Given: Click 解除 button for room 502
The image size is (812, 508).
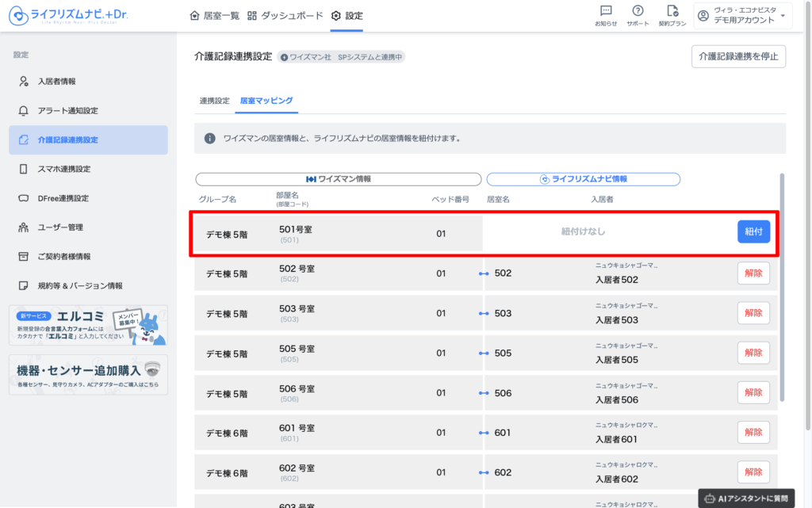Looking at the screenshot, I should [x=753, y=273].
